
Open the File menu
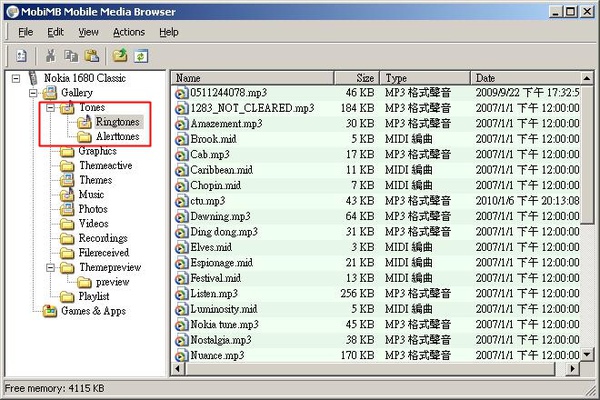[x=26, y=32]
